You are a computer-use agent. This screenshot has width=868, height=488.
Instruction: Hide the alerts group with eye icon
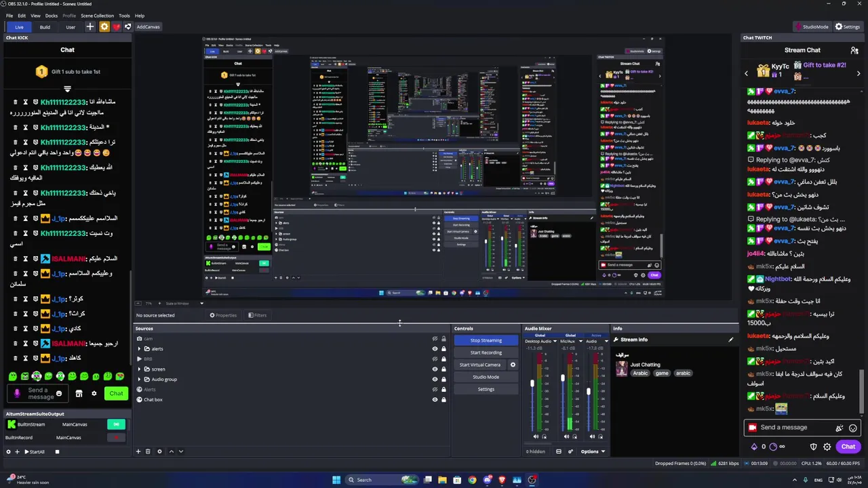[435, 349]
